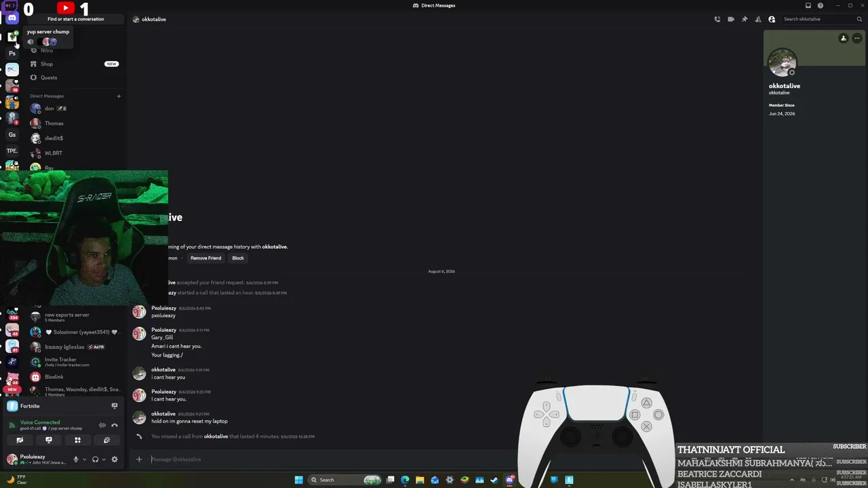Open the Ps server

pos(12,54)
